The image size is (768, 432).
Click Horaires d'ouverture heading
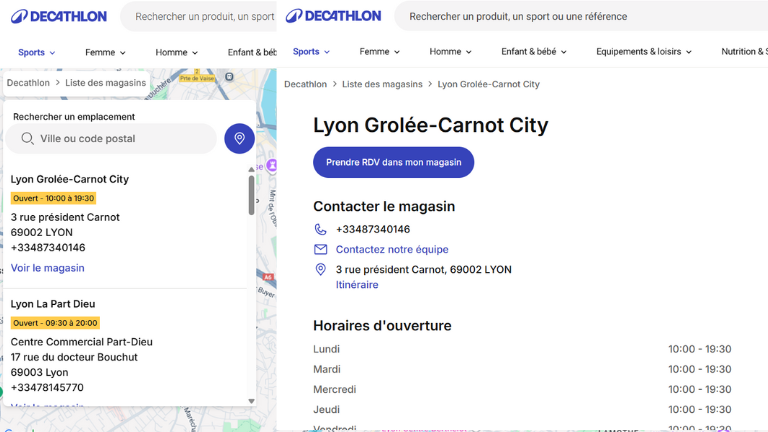382,326
